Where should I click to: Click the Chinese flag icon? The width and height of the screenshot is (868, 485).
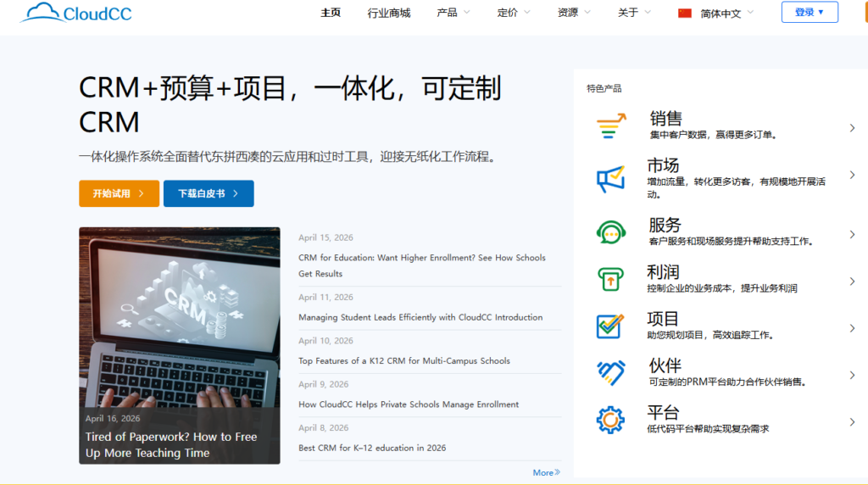point(685,14)
